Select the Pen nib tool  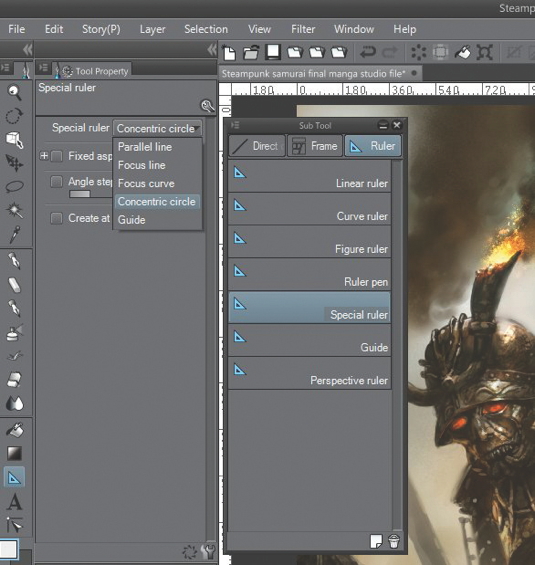14,261
